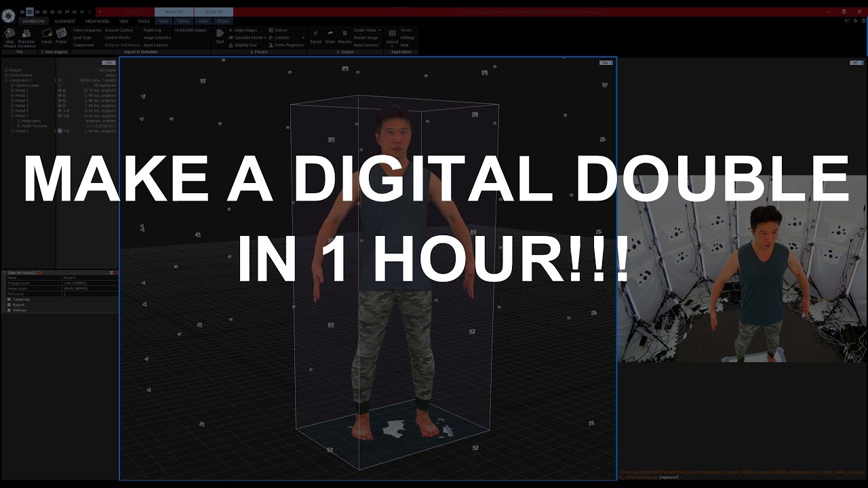Open the MESH MODEL ribbon tab
The image size is (868, 488).
click(x=98, y=21)
